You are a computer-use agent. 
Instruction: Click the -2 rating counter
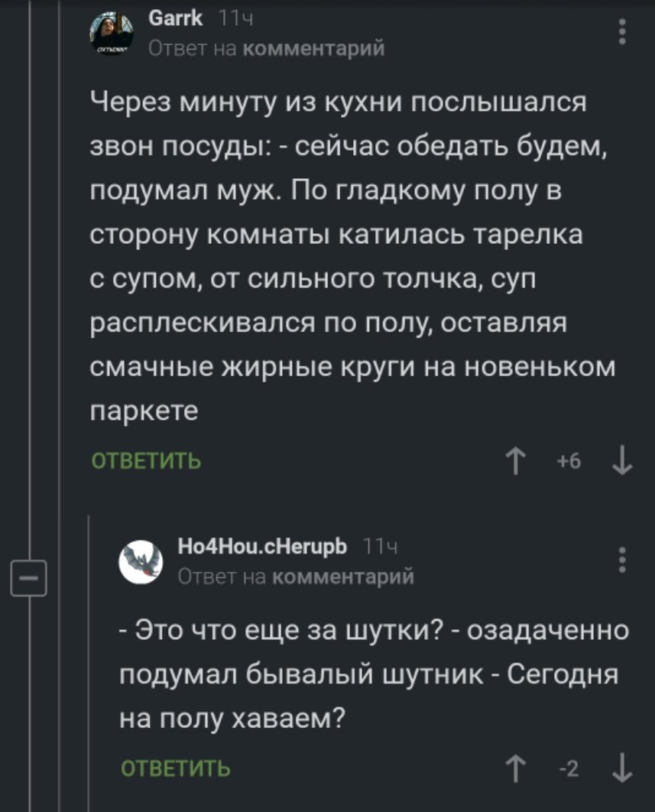(x=571, y=768)
